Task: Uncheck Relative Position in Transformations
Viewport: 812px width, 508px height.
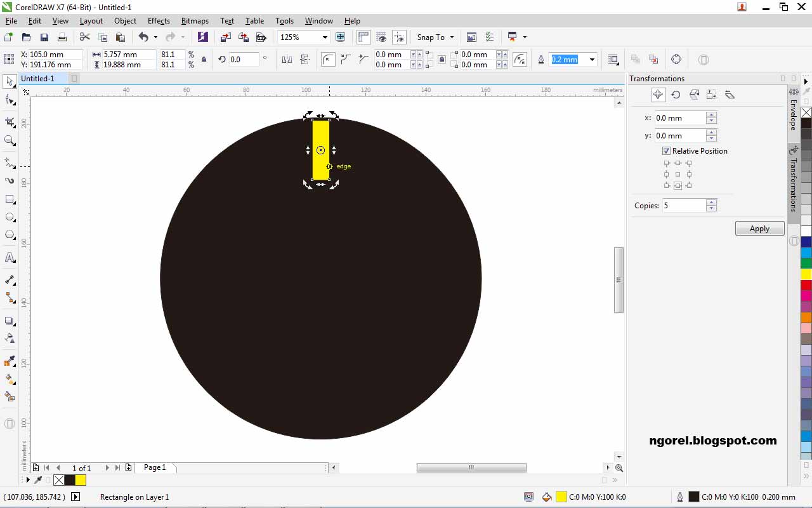Action: point(666,150)
